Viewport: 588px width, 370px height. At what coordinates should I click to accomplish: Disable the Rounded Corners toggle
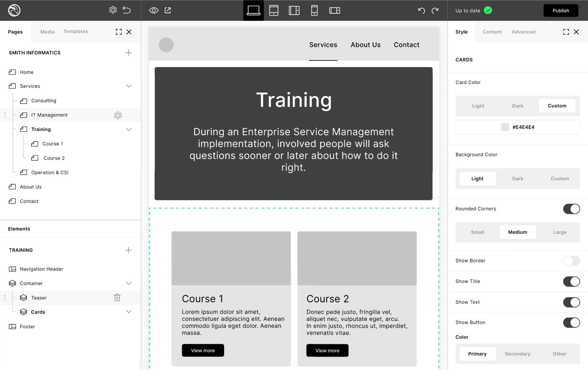pyautogui.click(x=571, y=209)
